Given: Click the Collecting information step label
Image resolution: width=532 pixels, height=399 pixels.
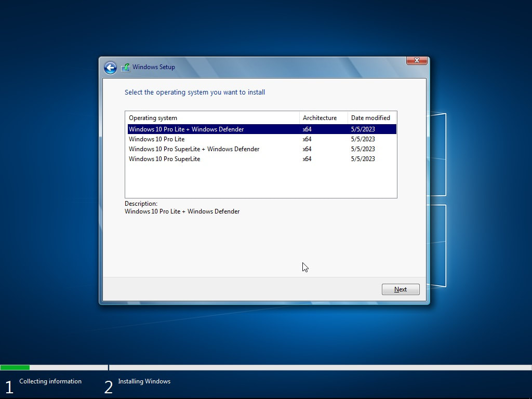Looking at the screenshot, I should point(50,381).
